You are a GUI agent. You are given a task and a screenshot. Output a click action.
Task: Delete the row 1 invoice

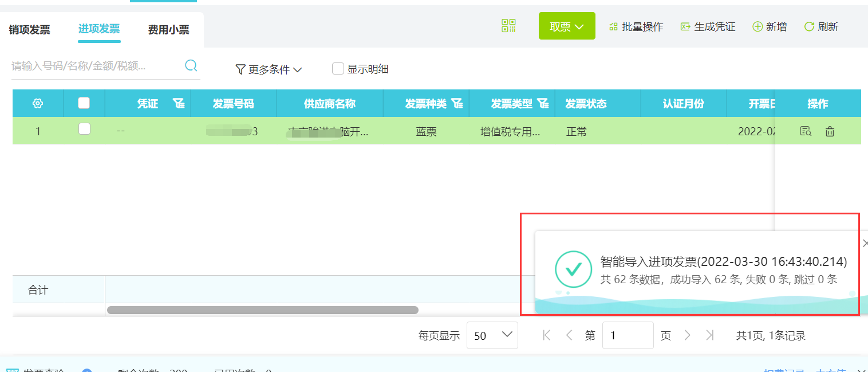click(x=830, y=132)
